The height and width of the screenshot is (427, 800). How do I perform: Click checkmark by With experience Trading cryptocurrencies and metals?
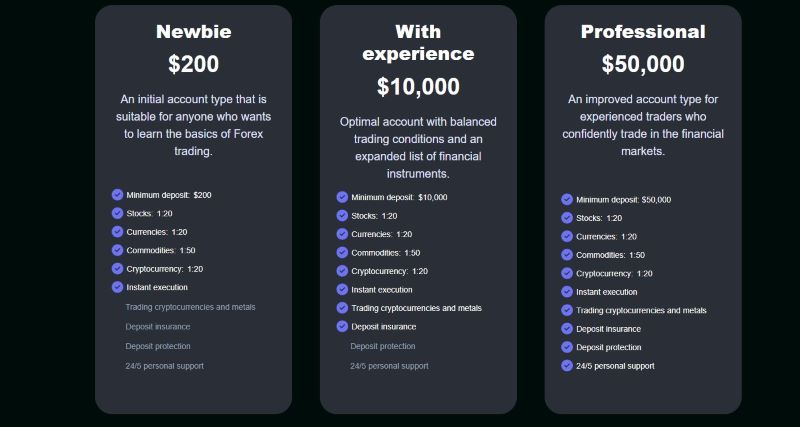coord(342,308)
